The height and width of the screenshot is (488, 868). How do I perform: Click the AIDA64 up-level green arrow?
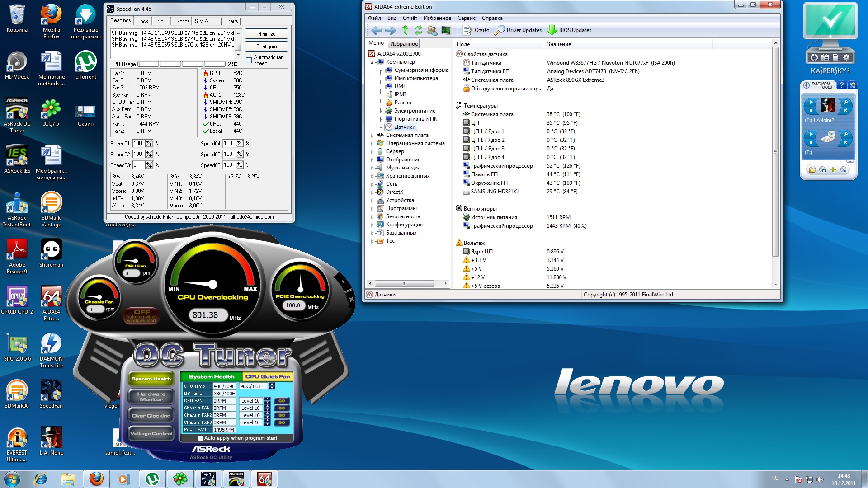tap(405, 30)
